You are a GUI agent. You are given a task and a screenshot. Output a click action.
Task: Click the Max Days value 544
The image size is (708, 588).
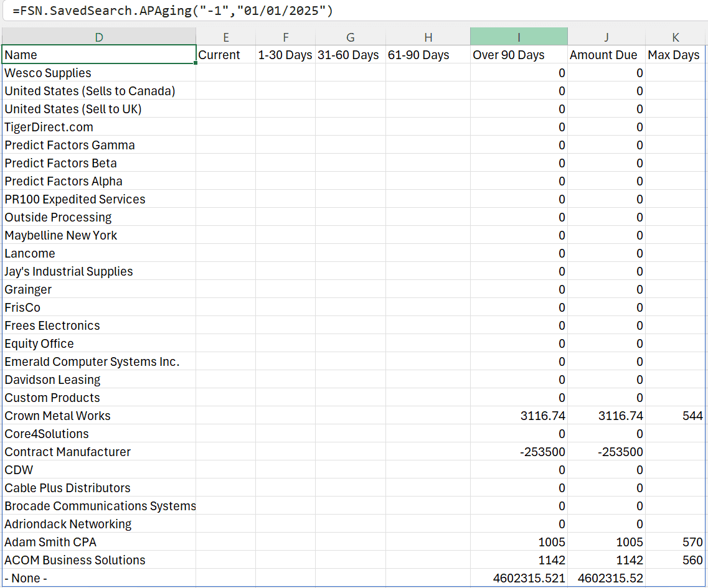pos(675,416)
